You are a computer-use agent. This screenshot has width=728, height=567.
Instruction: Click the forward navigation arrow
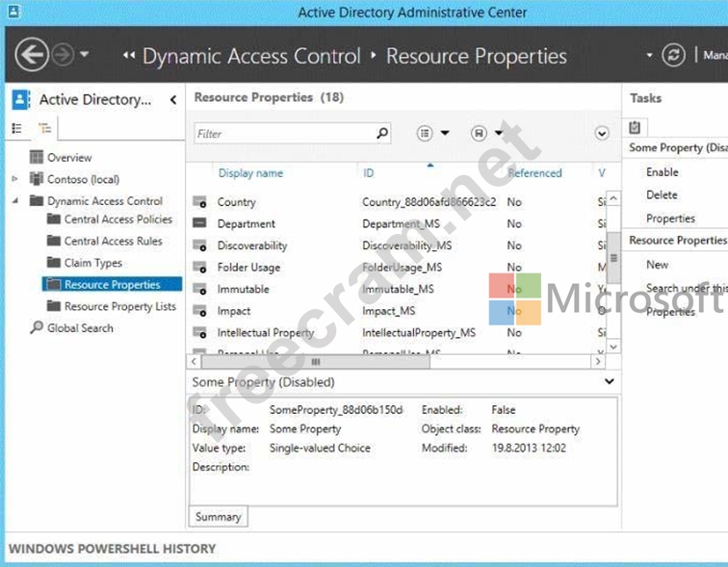click(x=63, y=55)
